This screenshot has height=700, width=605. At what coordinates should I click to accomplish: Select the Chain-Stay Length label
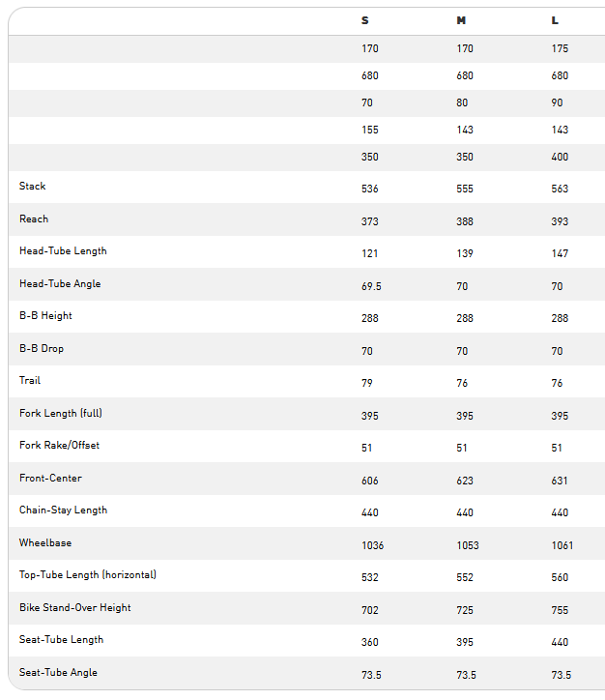[64, 510]
